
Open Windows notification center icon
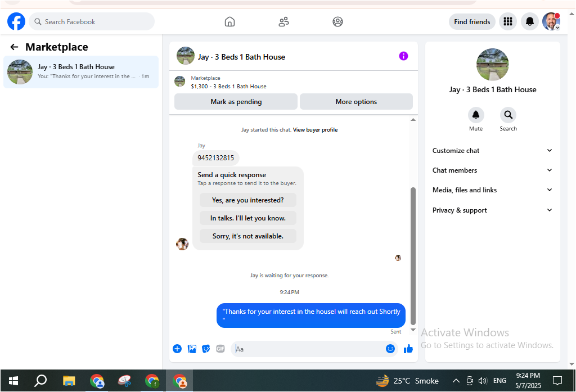point(557,381)
